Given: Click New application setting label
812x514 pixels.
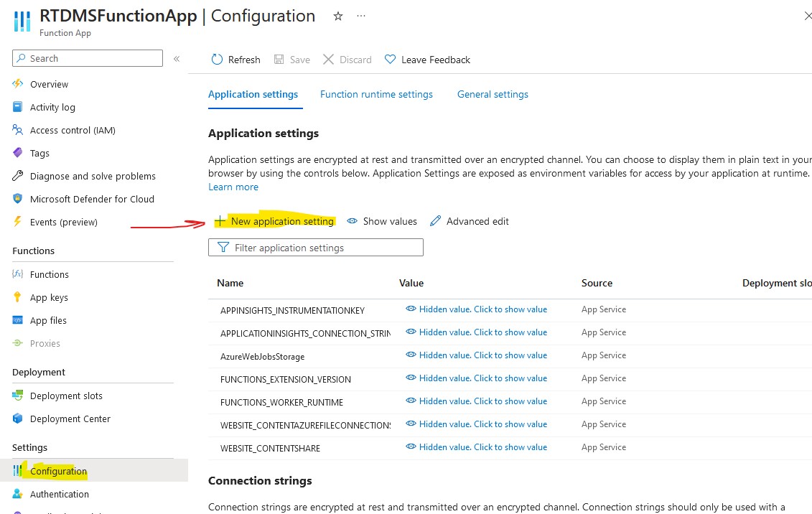Looking at the screenshot, I should (x=282, y=221).
